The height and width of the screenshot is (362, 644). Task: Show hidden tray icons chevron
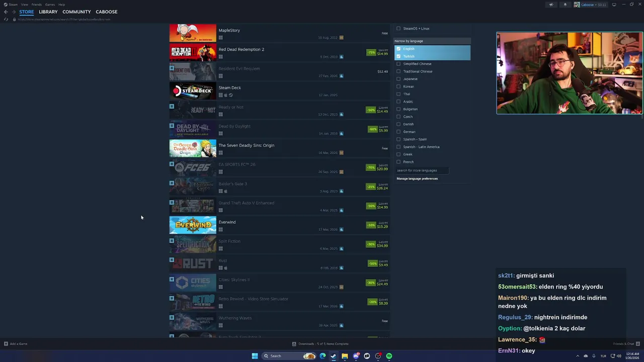tap(578, 356)
